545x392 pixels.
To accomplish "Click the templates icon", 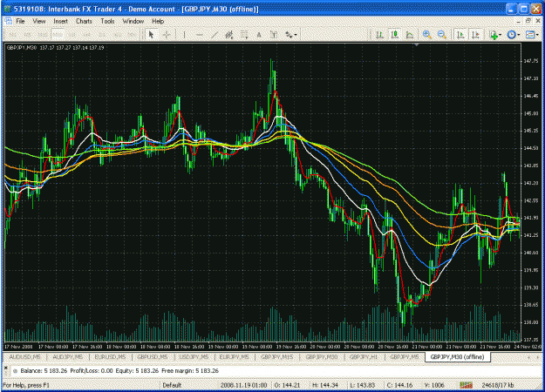I will point(529,34).
